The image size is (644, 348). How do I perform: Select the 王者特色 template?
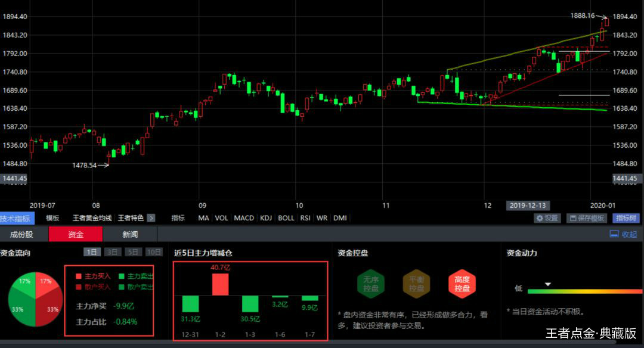point(131,218)
